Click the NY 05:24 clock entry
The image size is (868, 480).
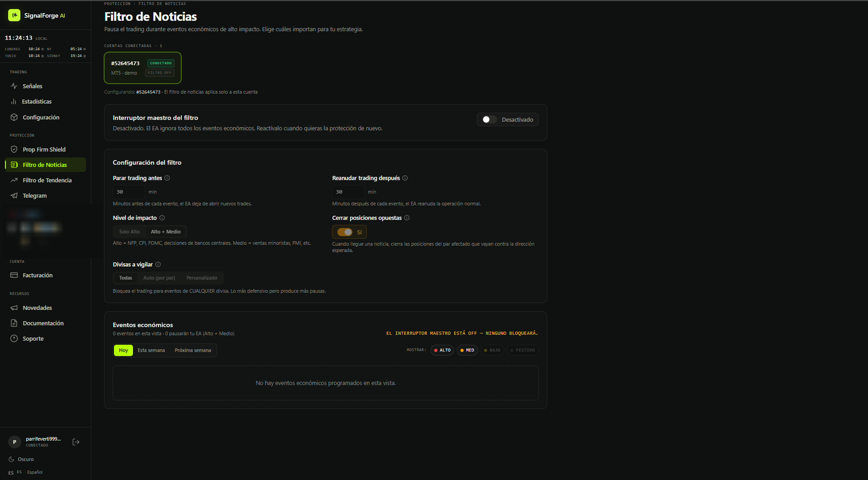click(66, 49)
